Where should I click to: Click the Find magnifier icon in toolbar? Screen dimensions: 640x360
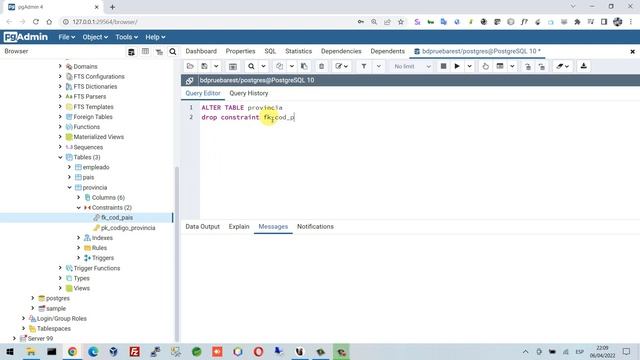pos(251,66)
